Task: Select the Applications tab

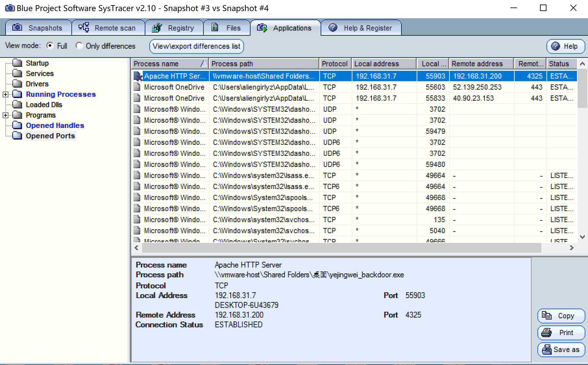Action: pyautogui.click(x=285, y=28)
